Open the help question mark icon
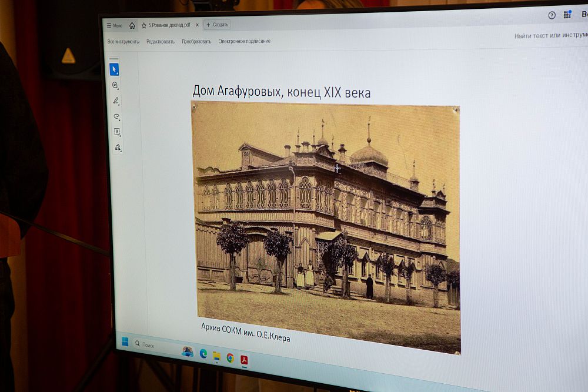This screenshot has height=392, width=588. (552, 15)
